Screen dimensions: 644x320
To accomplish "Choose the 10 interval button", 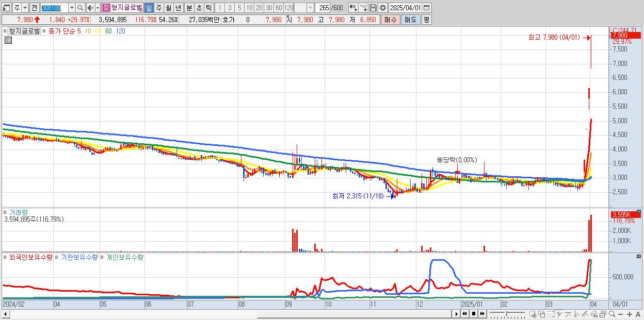I will (249, 8).
